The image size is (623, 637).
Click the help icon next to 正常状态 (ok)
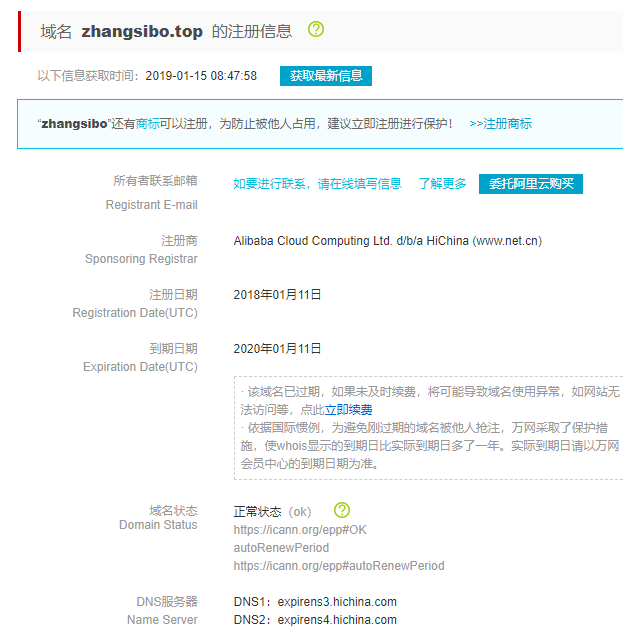coord(342,510)
